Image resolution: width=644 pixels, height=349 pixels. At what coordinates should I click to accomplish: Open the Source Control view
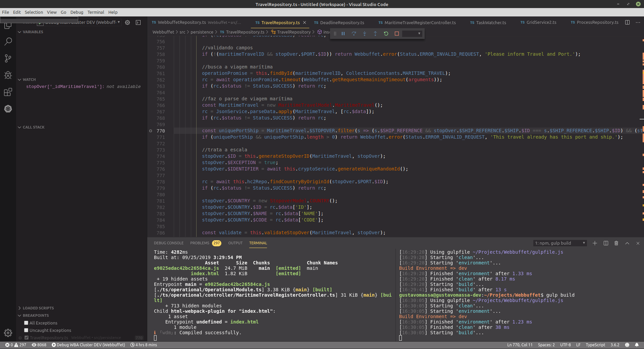8,58
